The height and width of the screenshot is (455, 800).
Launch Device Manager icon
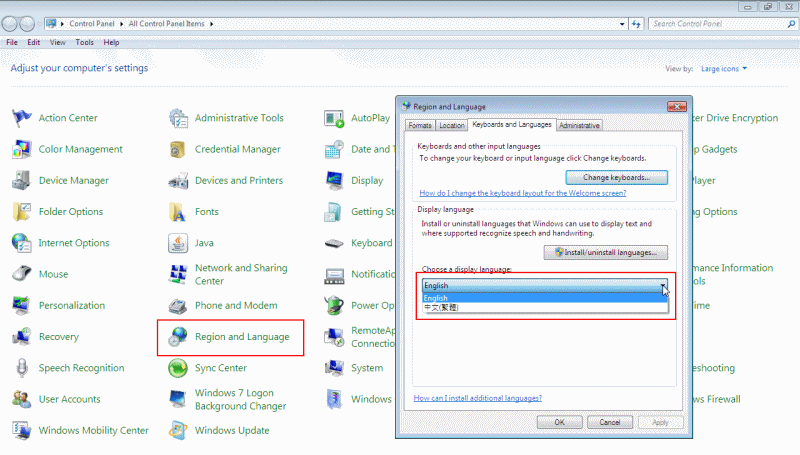pos(21,181)
